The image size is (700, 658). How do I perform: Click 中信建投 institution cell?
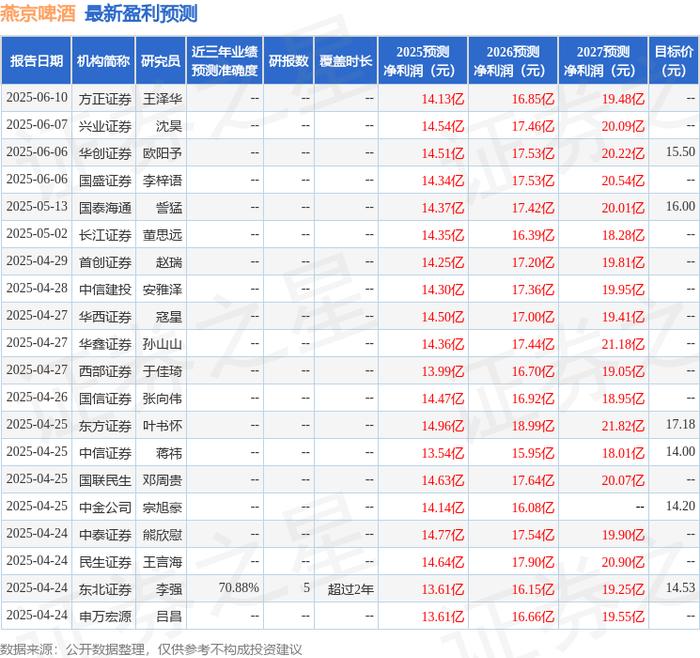[105, 289]
